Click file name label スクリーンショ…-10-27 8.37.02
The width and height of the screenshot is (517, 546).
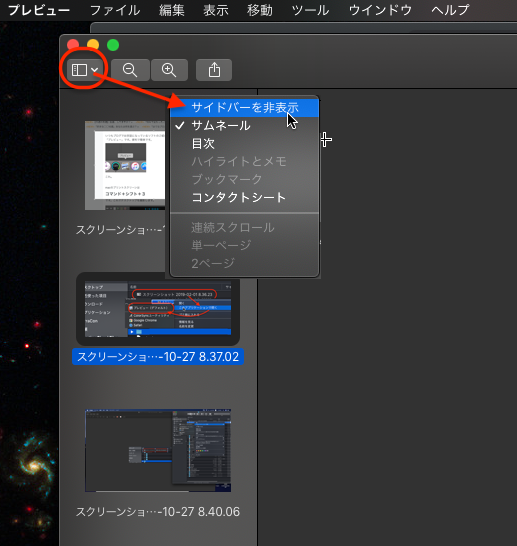click(x=158, y=357)
